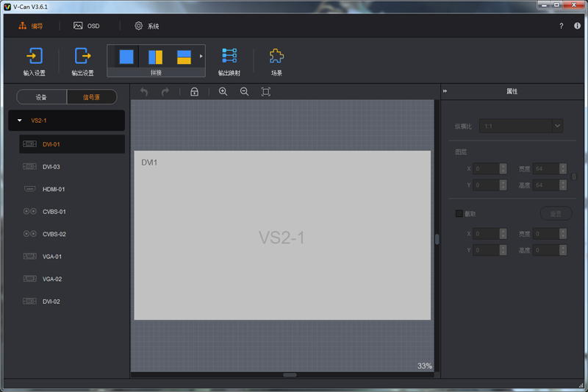Open the OSD menu tab
This screenshot has height=392, width=588.
point(87,26)
